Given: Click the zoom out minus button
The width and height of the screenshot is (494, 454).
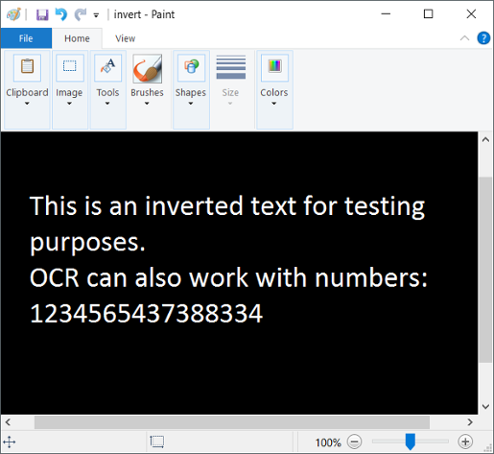Looking at the screenshot, I should 354,442.
